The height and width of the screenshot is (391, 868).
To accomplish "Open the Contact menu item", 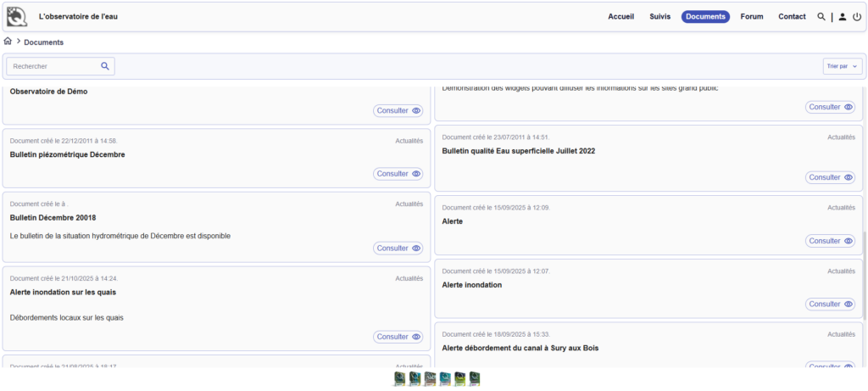I will 793,17.
